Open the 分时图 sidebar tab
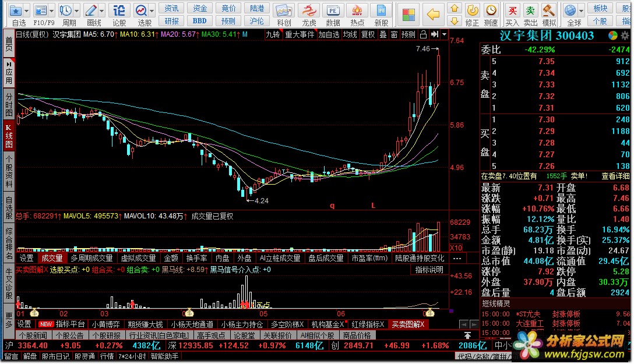This screenshot has width=634, height=364. click(x=9, y=104)
